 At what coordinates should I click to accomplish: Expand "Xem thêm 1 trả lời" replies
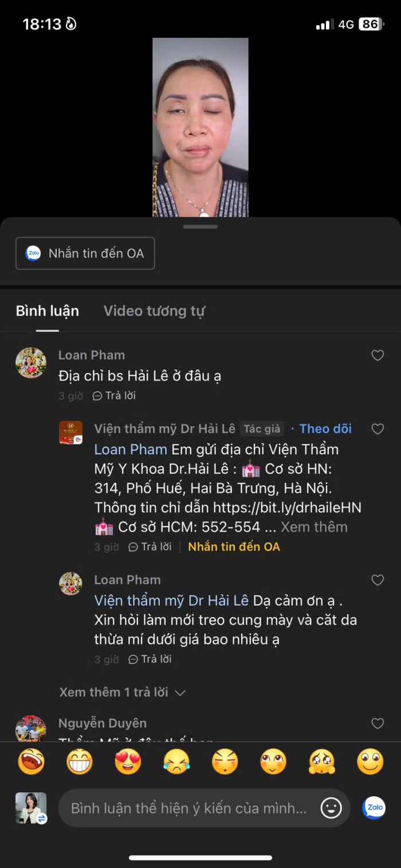pyautogui.click(x=122, y=692)
